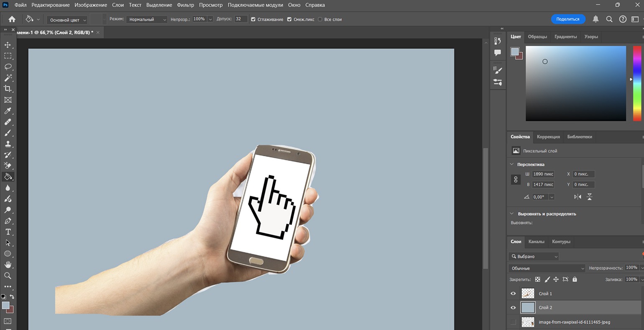The image size is (644, 330).
Task: Pick the Crop tool
Action: tap(8, 89)
